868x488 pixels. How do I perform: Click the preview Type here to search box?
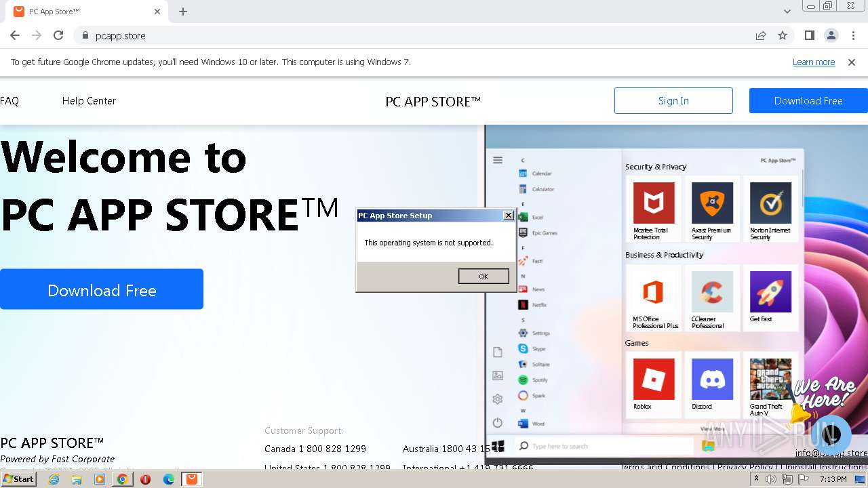click(604, 445)
